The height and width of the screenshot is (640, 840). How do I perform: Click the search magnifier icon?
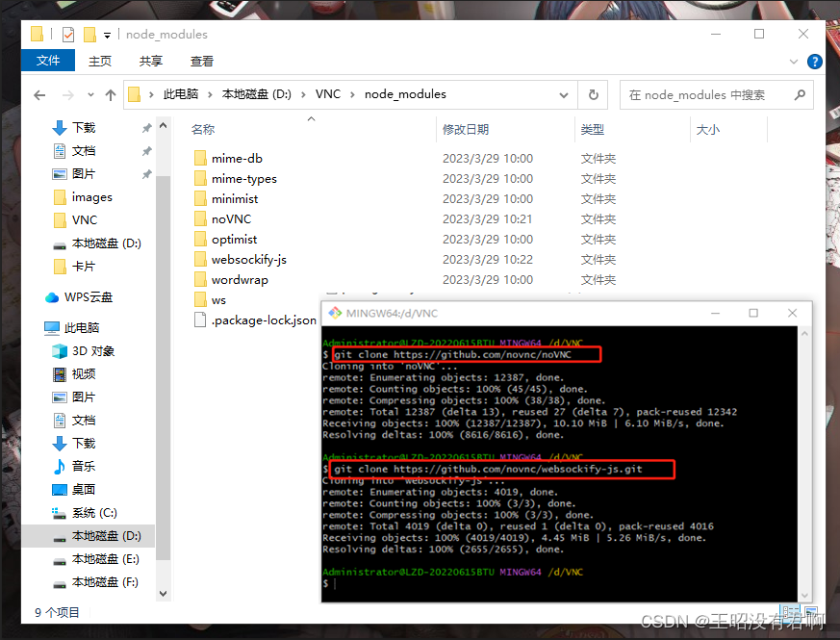pos(800,95)
